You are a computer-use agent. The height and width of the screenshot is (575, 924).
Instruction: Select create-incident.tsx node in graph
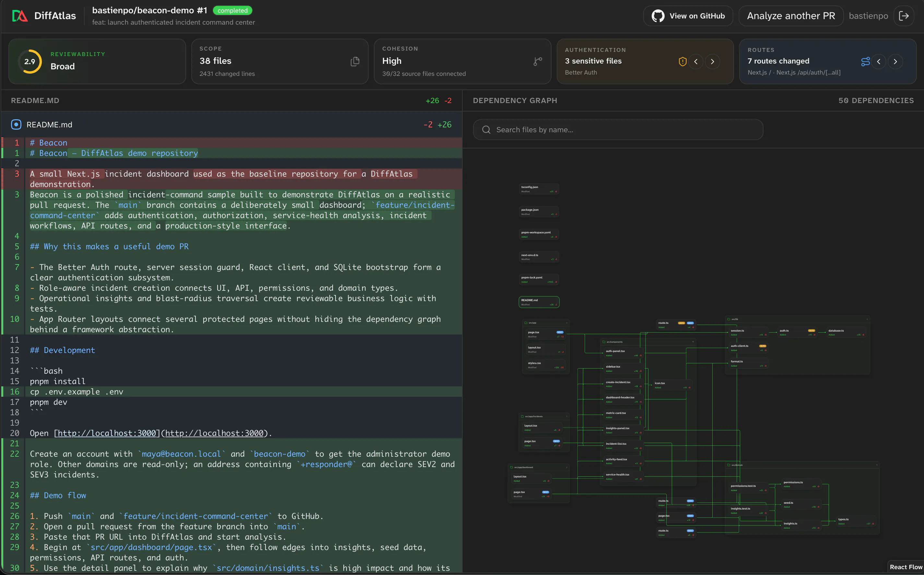[x=623, y=384]
